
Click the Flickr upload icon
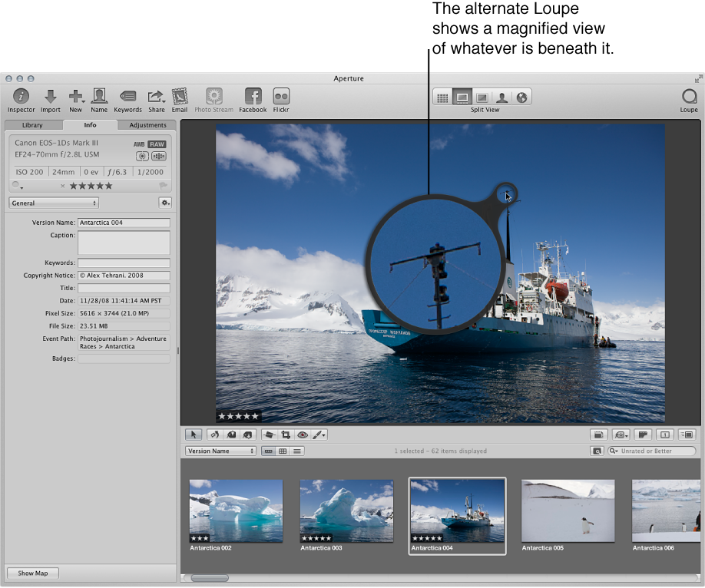click(x=281, y=97)
